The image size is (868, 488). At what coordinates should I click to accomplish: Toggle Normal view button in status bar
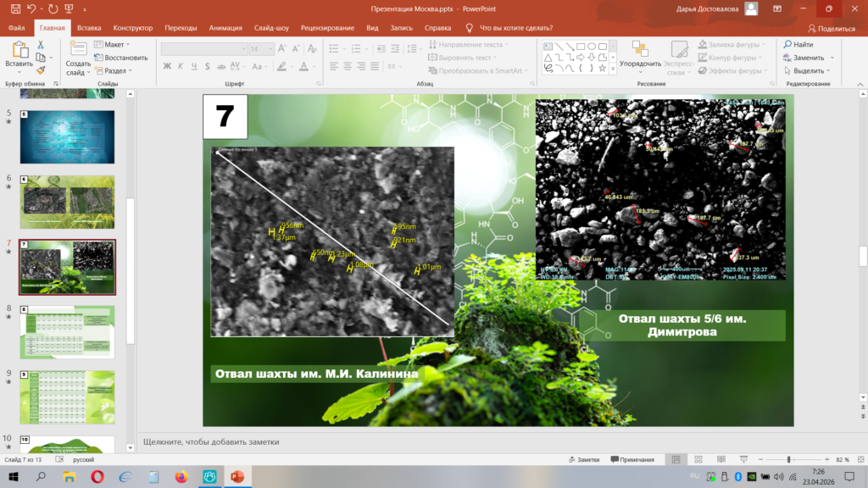tap(676, 459)
